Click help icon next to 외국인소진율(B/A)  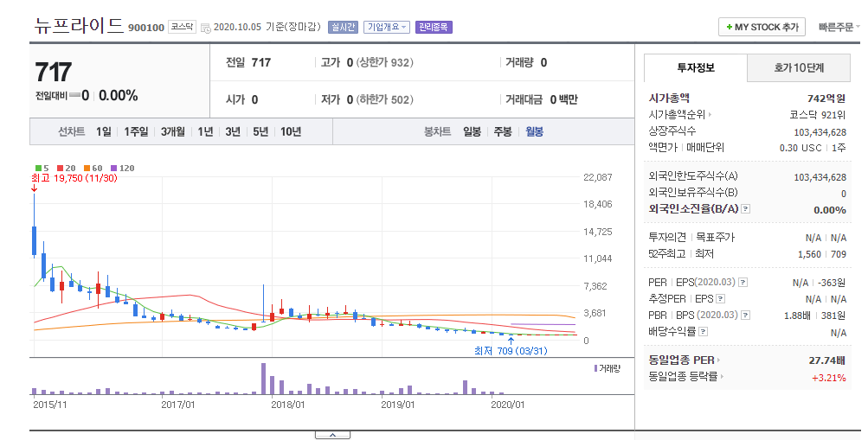pos(746,209)
